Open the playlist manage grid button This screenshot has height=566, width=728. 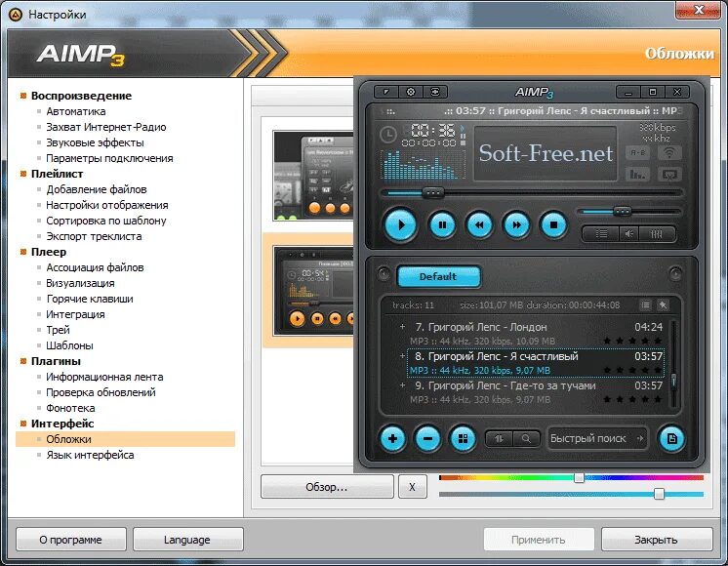click(x=463, y=438)
